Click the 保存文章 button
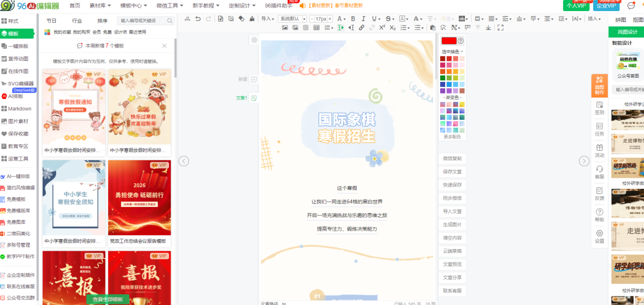Screen dimensions: 644x305 [452, 172]
